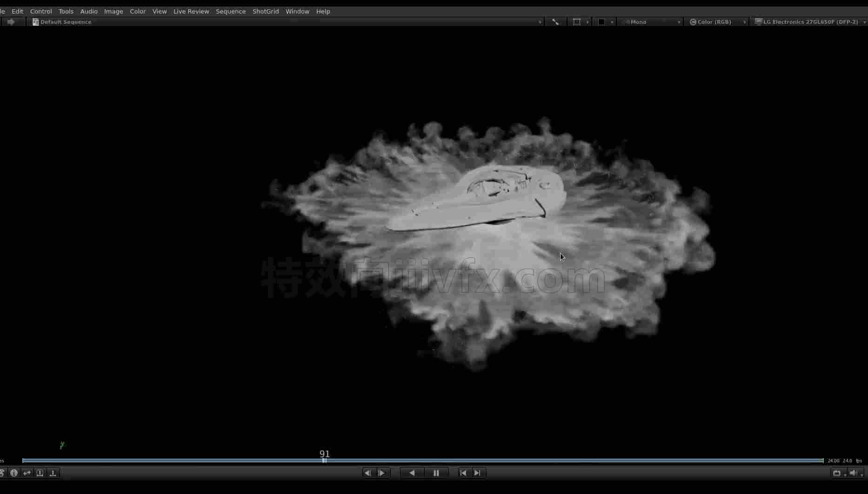
Task: Jump to the sequence end
Action: point(477,473)
